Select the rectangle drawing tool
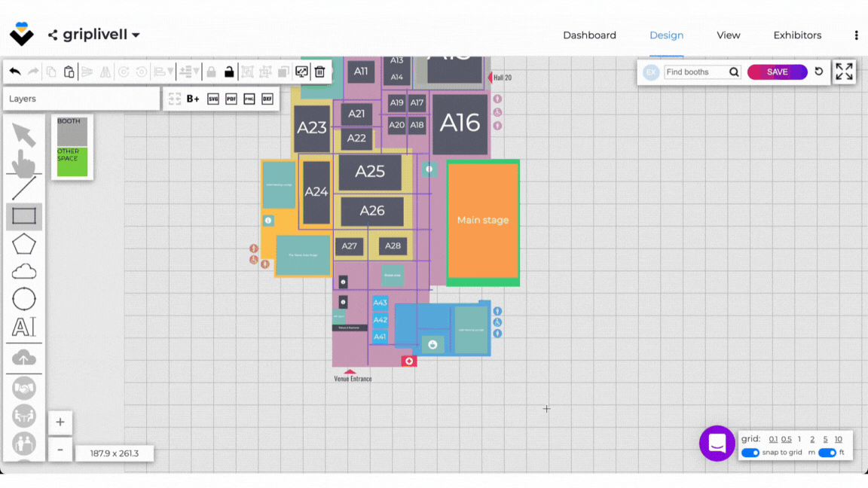The height and width of the screenshot is (488, 868). (24, 217)
